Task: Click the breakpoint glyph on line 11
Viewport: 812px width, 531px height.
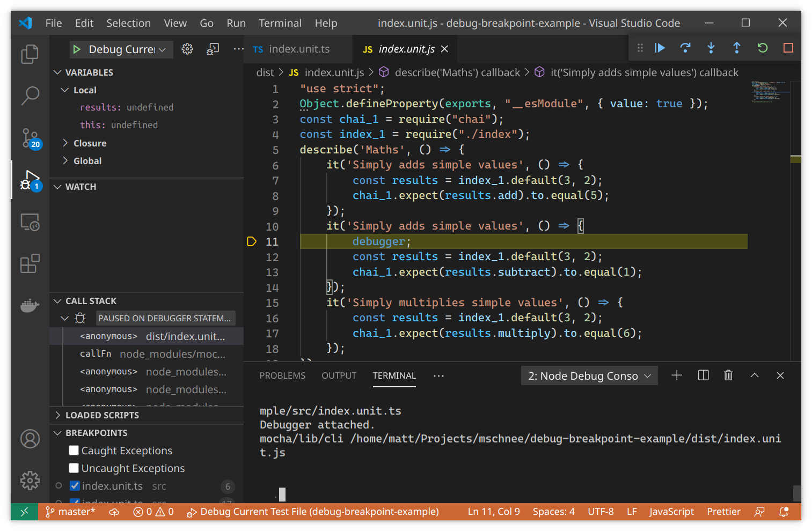Action: pyautogui.click(x=251, y=241)
